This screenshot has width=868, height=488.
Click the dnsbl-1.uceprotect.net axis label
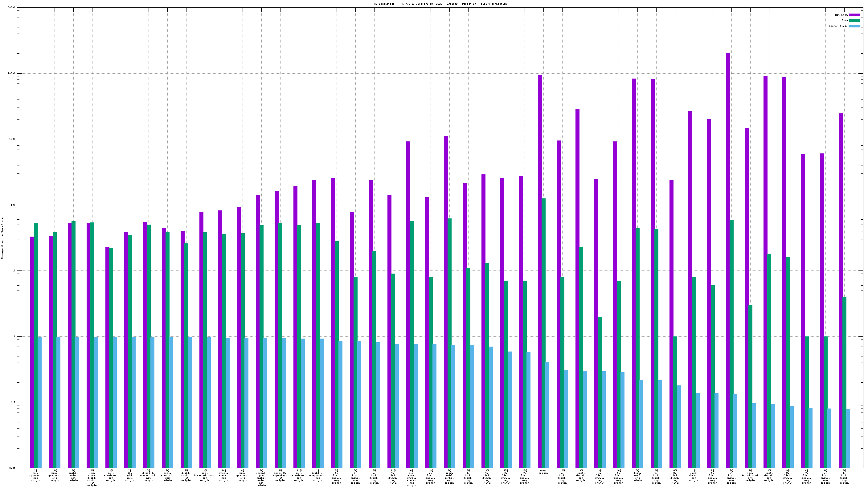148,475
